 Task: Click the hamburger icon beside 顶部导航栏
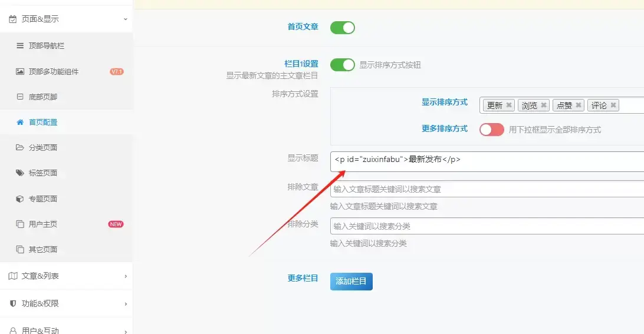pos(20,46)
